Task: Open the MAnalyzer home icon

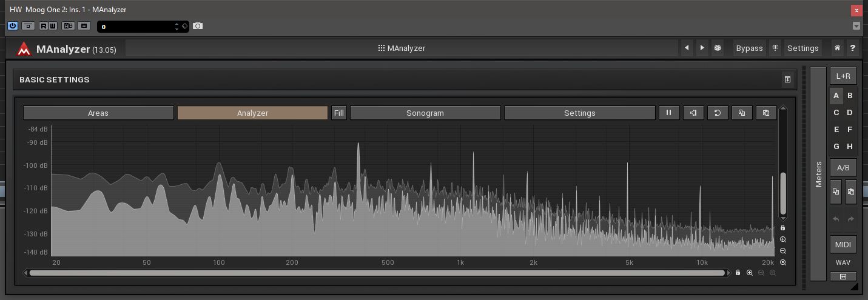Action: point(837,48)
